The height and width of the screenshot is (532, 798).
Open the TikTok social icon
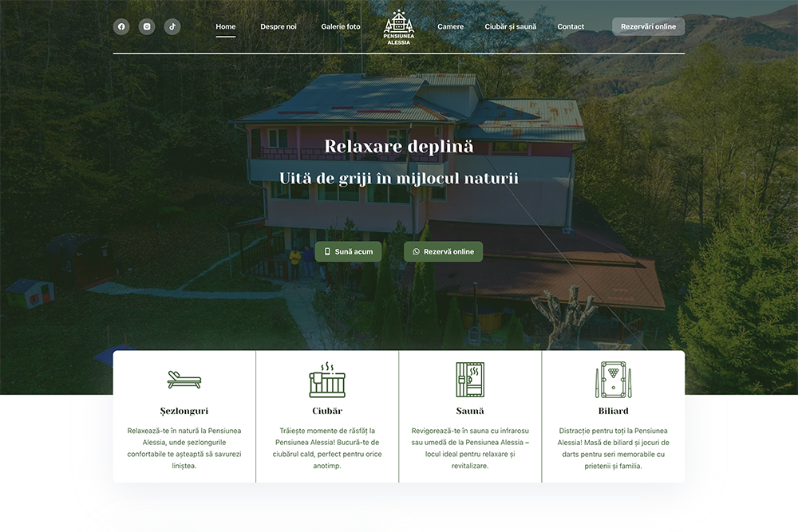coord(172,26)
